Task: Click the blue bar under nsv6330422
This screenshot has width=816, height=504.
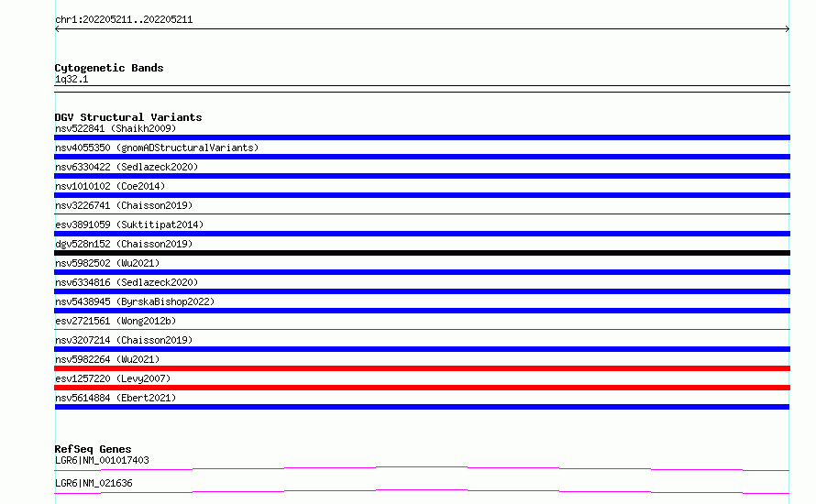Action: pos(422,176)
